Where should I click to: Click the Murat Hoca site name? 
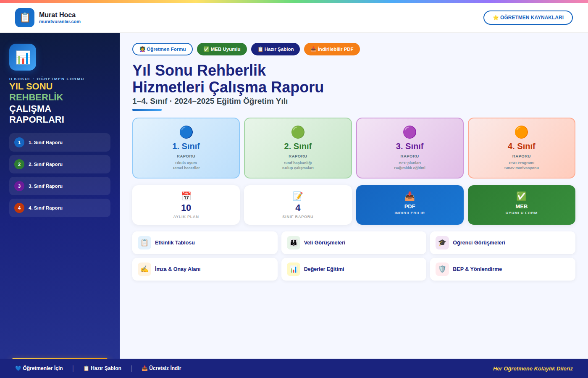tap(57, 15)
